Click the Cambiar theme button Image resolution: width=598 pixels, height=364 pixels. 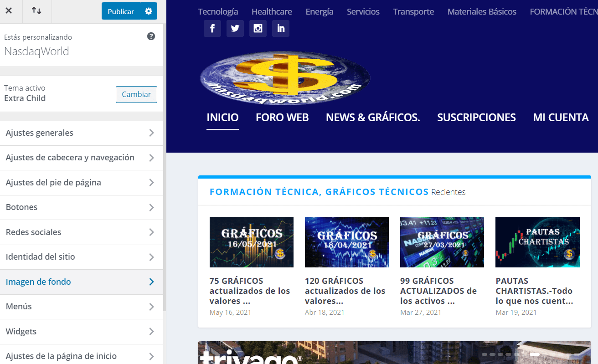pos(136,94)
